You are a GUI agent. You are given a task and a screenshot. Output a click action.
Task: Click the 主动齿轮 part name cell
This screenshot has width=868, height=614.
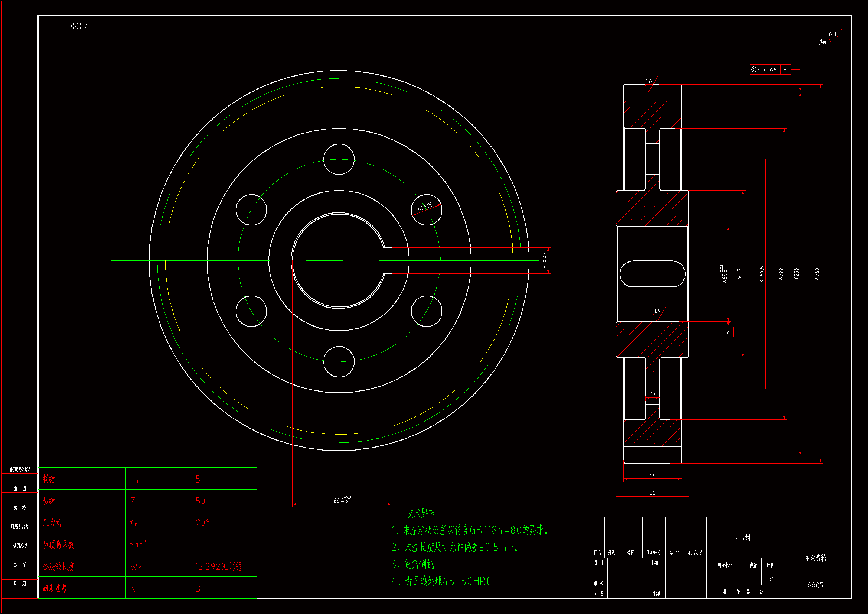(815, 558)
